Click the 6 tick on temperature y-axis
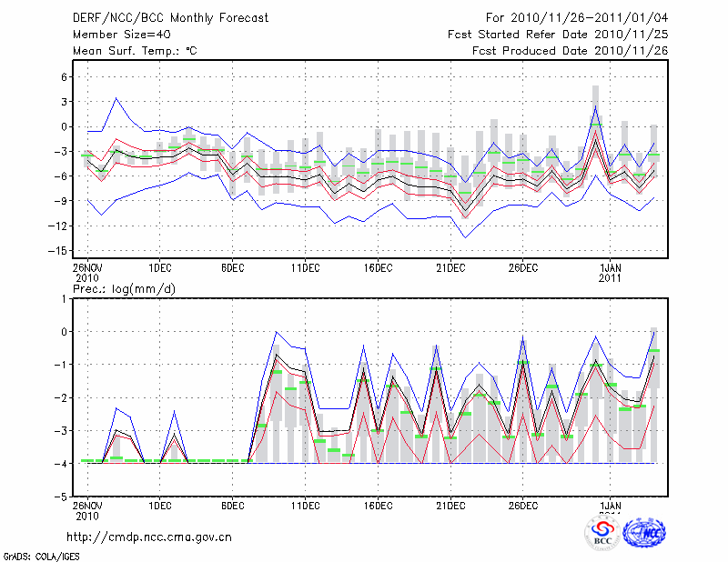The height and width of the screenshot is (562, 728). 64,77
